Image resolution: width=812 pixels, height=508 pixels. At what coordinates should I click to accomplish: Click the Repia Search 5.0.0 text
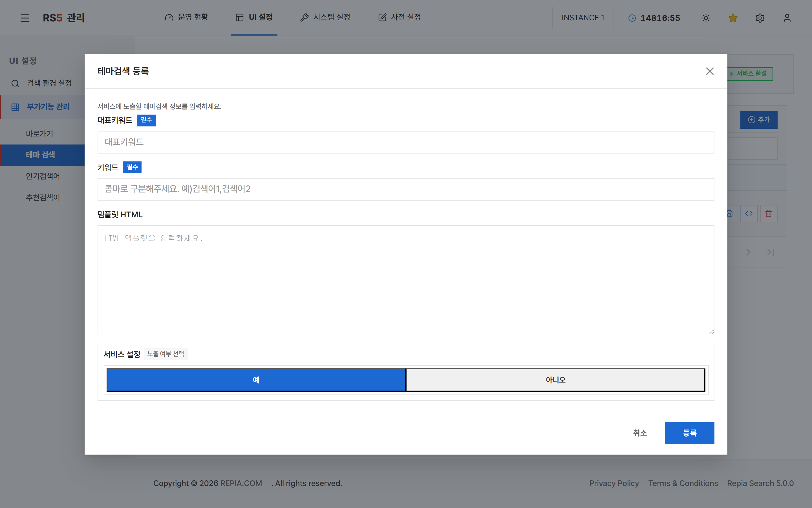(760, 483)
